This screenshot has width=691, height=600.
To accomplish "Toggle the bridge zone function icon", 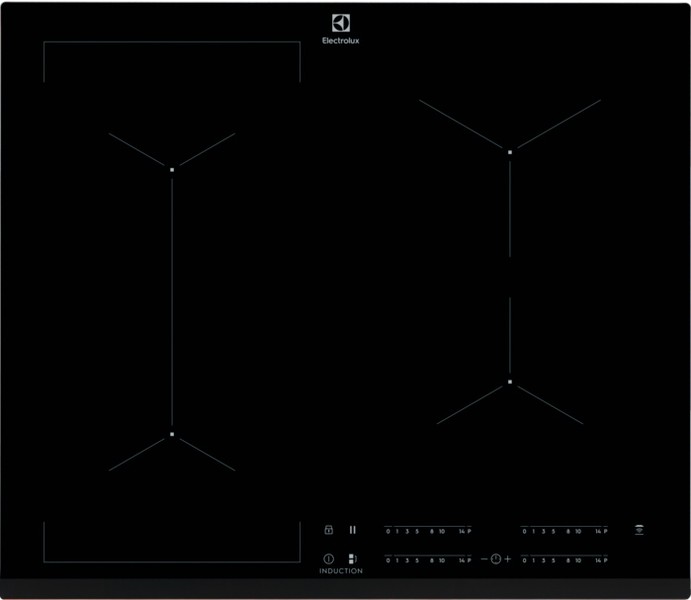I will point(352,559).
